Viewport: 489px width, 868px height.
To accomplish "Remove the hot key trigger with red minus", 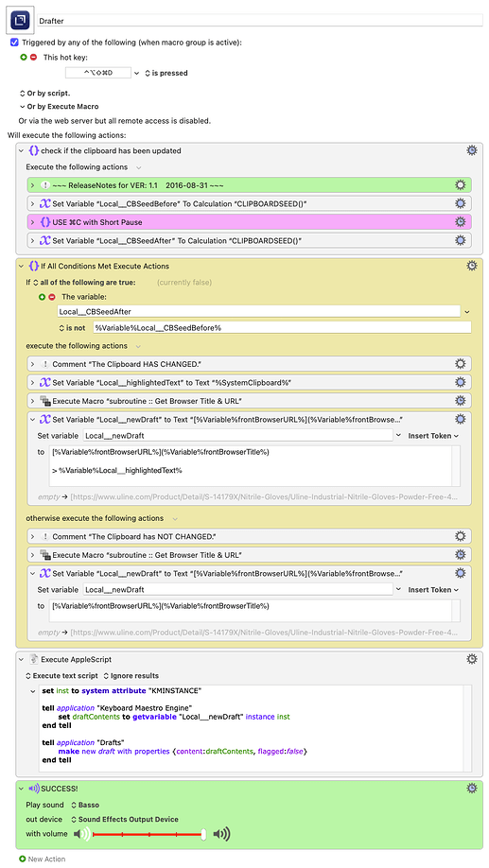I will point(33,57).
